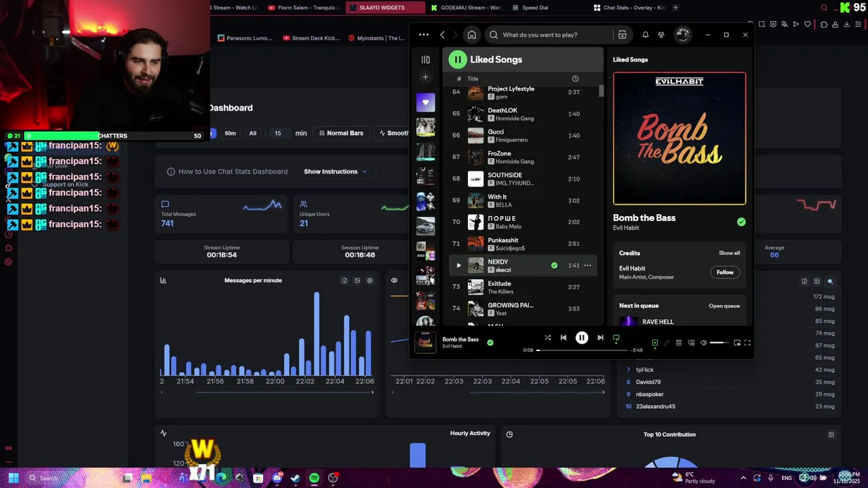Show hidden system tray icons

tap(743, 478)
